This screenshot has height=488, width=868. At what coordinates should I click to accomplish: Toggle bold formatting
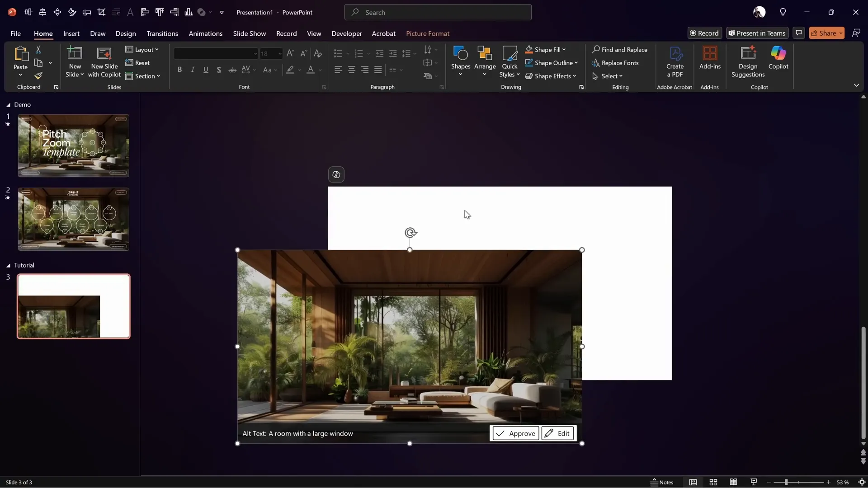[179, 70]
